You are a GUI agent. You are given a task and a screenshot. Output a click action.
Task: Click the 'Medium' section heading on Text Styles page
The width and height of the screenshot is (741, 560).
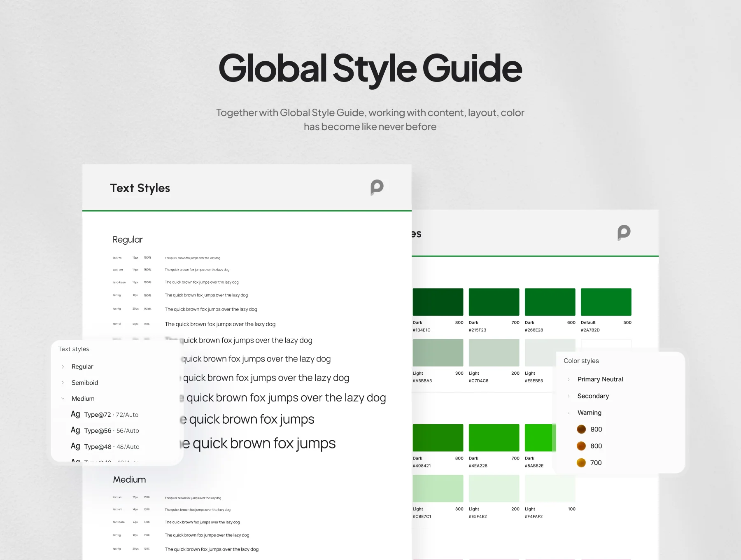129,479
